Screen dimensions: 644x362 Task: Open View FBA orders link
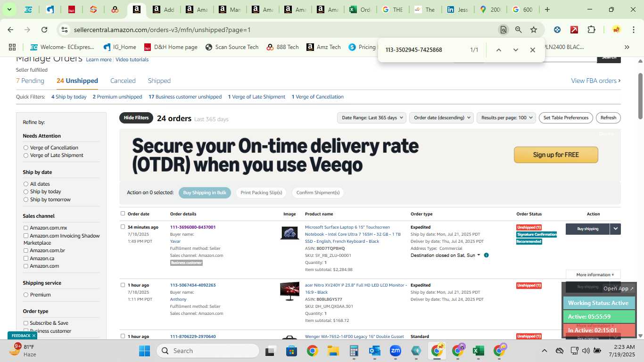[x=596, y=81]
